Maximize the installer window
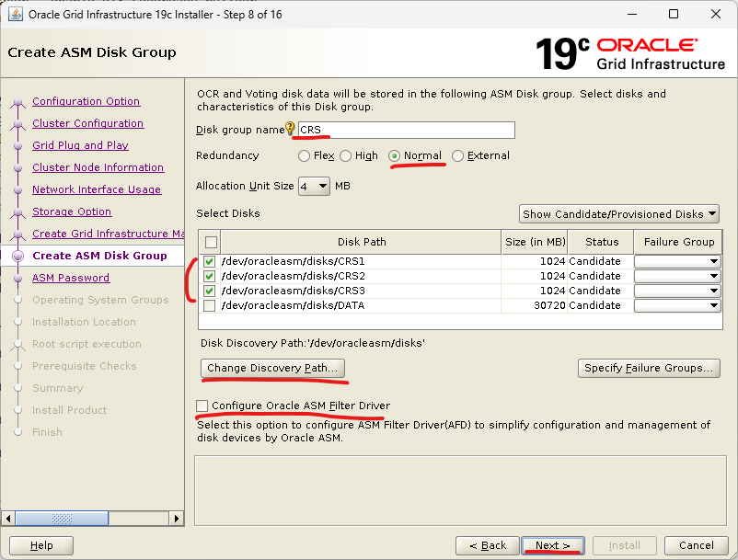 click(x=674, y=14)
